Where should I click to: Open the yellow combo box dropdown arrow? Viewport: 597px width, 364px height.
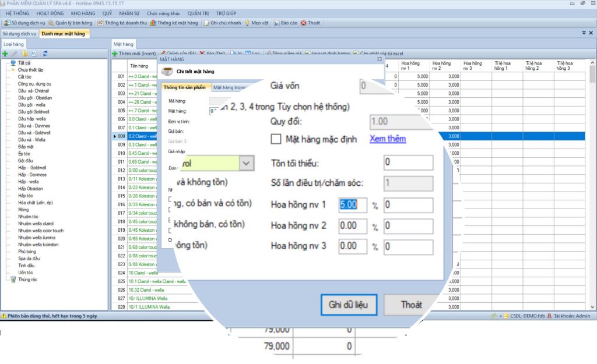(247, 163)
